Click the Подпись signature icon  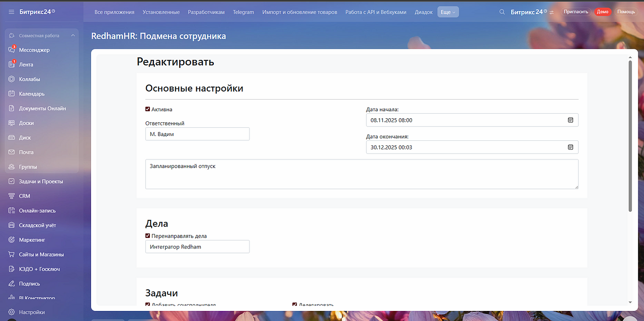(x=12, y=283)
